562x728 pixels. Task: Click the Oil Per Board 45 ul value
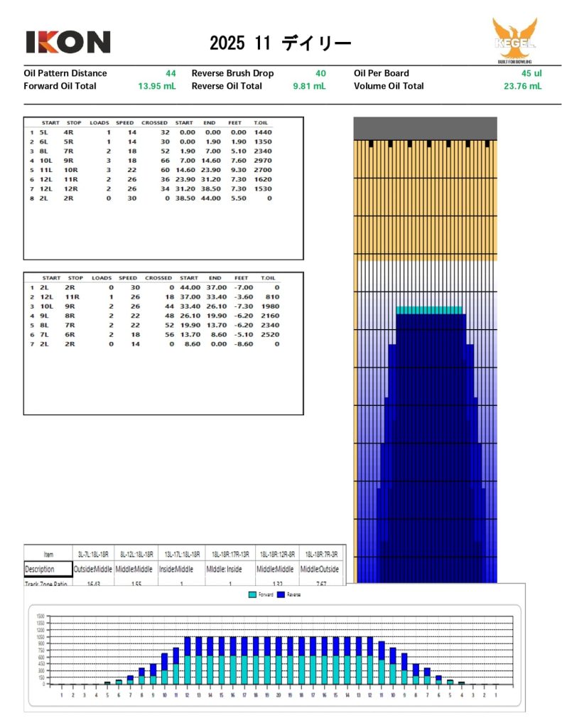(531, 73)
